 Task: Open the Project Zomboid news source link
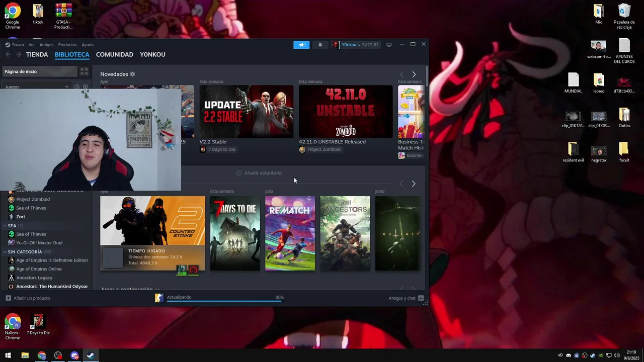tap(320, 149)
